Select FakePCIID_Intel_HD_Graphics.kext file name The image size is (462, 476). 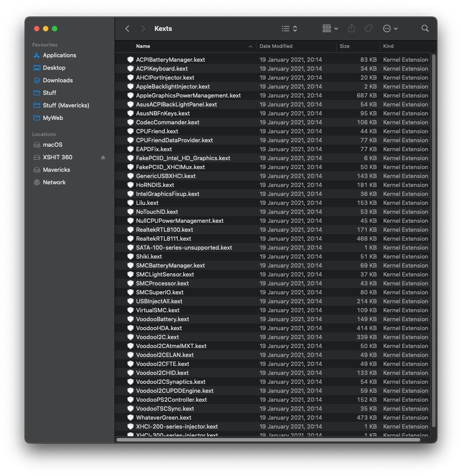183,158
